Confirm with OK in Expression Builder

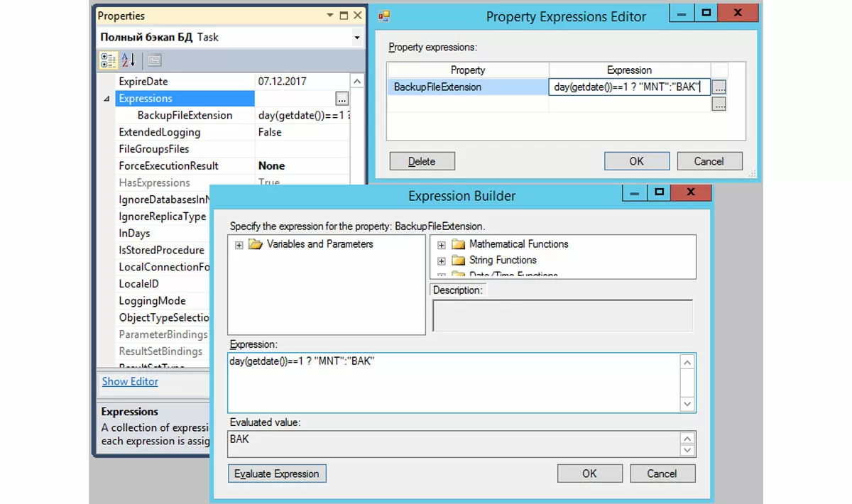click(589, 473)
